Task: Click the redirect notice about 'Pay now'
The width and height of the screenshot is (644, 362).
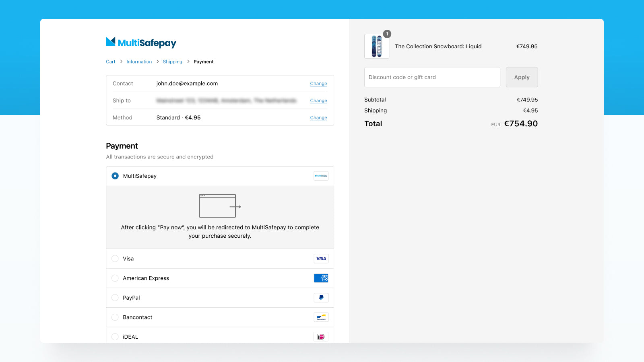Action: point(220,232)
